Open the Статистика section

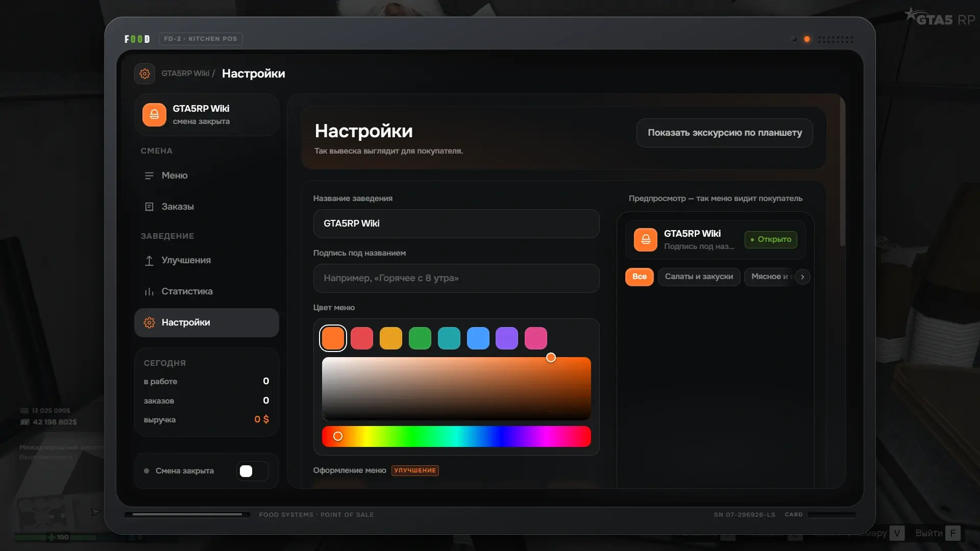tap(207, 291)
